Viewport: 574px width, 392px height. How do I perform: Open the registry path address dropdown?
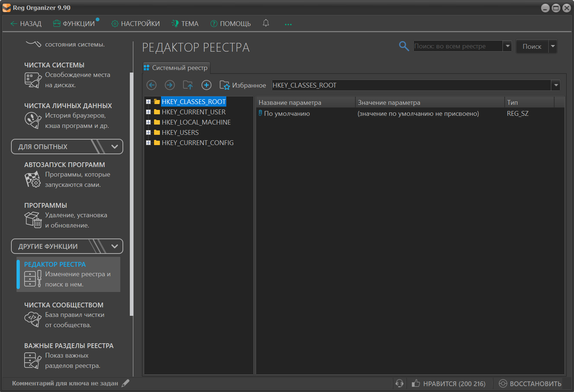(556, 85)
